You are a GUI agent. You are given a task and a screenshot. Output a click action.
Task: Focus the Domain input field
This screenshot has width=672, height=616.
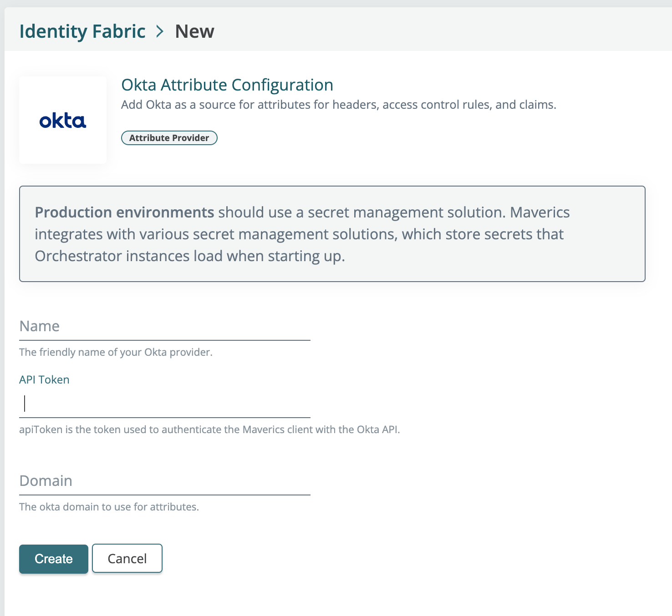[x=165, y=481]
